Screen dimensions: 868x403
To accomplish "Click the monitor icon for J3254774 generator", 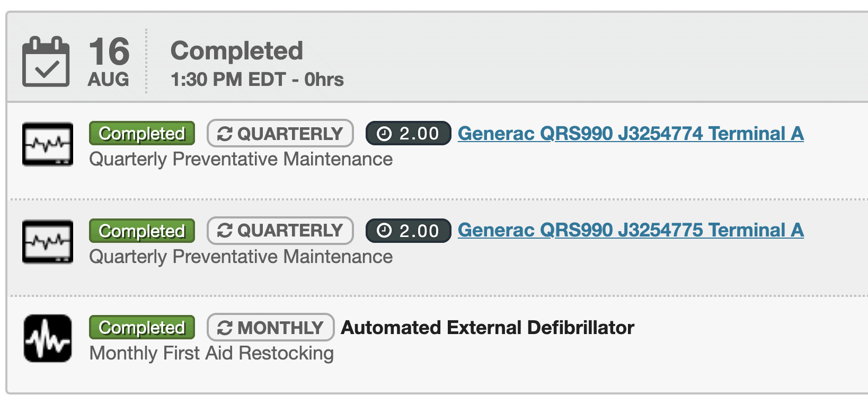I will (x=48, y=144).
